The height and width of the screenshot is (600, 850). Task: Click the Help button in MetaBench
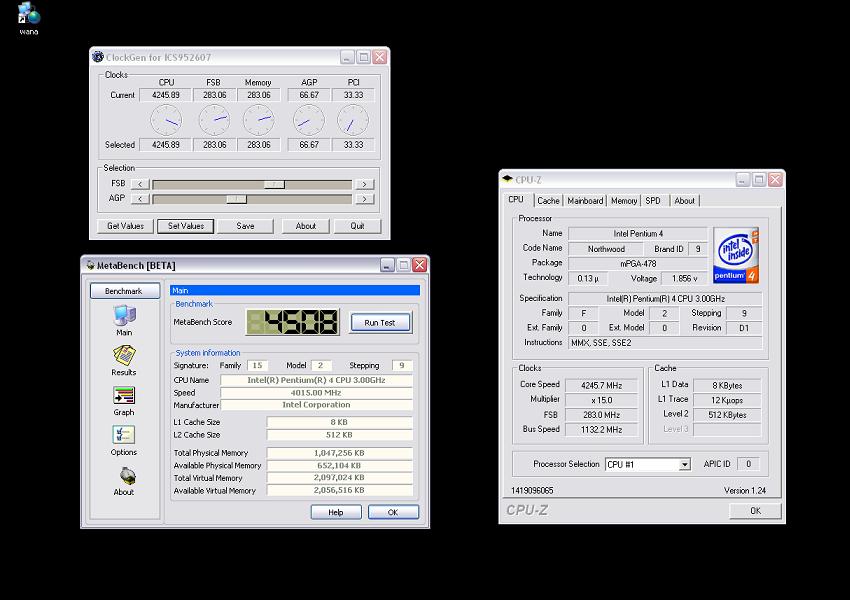[x=336, y=512]
